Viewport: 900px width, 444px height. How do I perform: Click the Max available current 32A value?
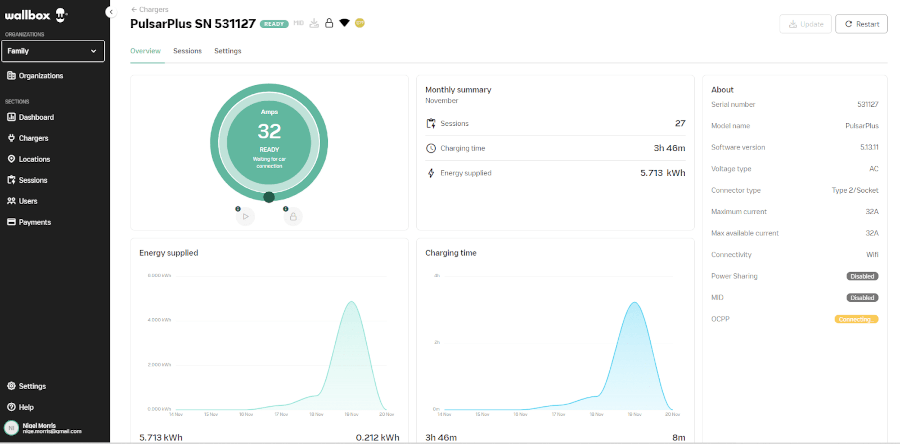[x=872, y=233]
